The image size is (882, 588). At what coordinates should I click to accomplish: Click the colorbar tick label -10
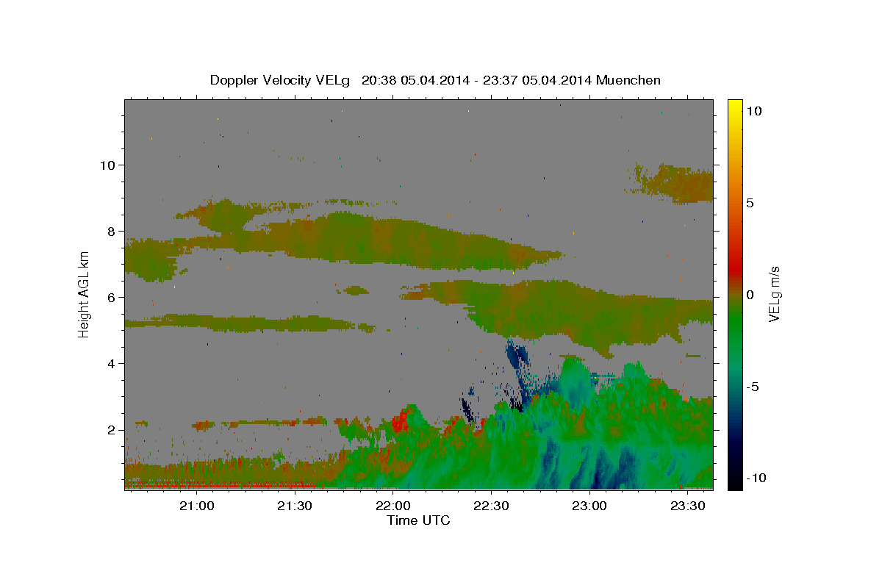pyautogui.click(x=756, y=478)
